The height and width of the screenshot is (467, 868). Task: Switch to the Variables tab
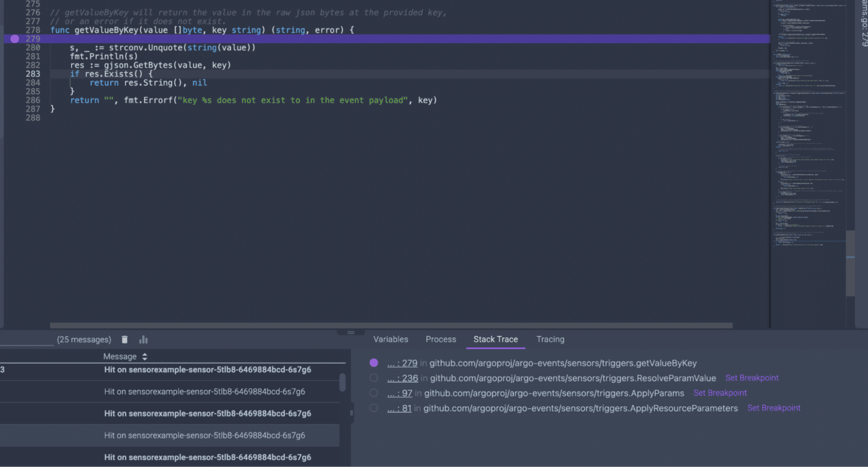[390, 339]
